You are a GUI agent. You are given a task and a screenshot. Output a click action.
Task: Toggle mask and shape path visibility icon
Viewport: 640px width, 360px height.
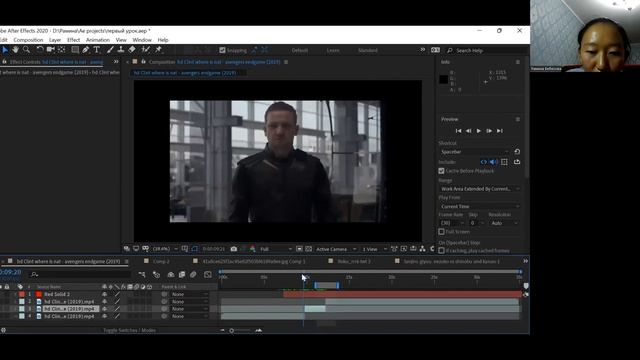click(x=194, y=249)
